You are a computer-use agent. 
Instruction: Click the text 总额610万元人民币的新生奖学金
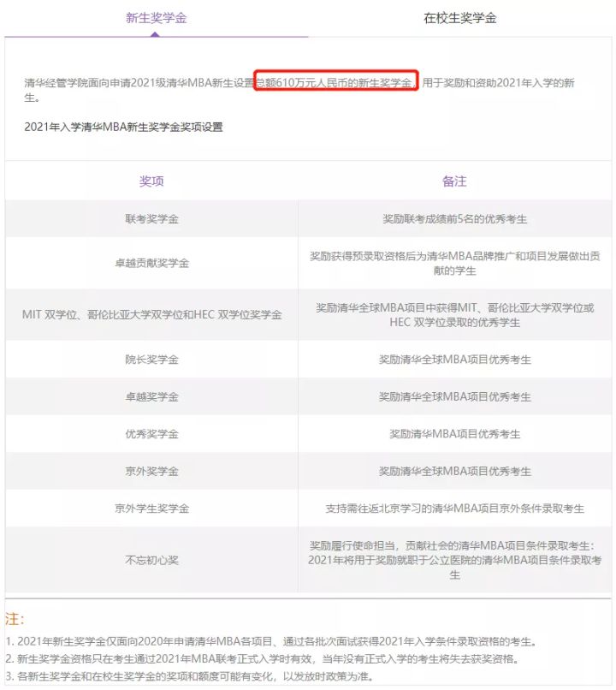point(335,83)
